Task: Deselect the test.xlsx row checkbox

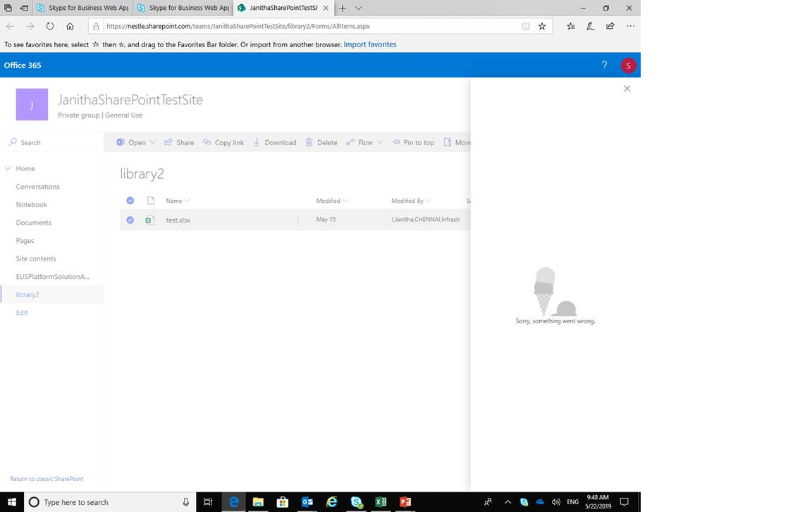Action: click(x=130, y=220)
